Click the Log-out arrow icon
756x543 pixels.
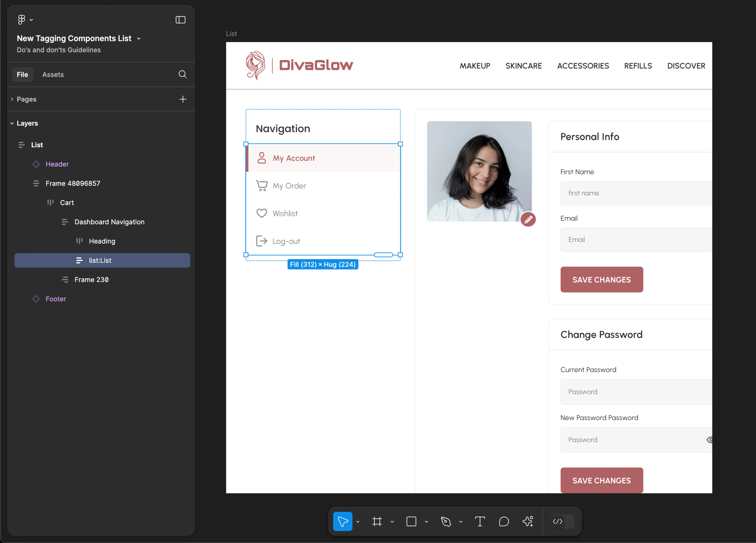pyautogui.click(x=262, y=241)
